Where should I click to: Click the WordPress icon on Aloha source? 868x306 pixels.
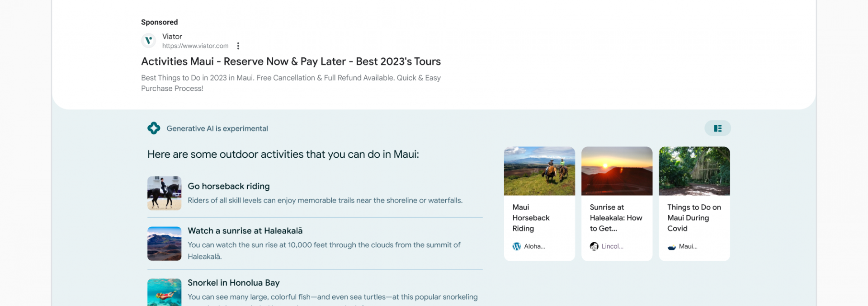(517, 246)
